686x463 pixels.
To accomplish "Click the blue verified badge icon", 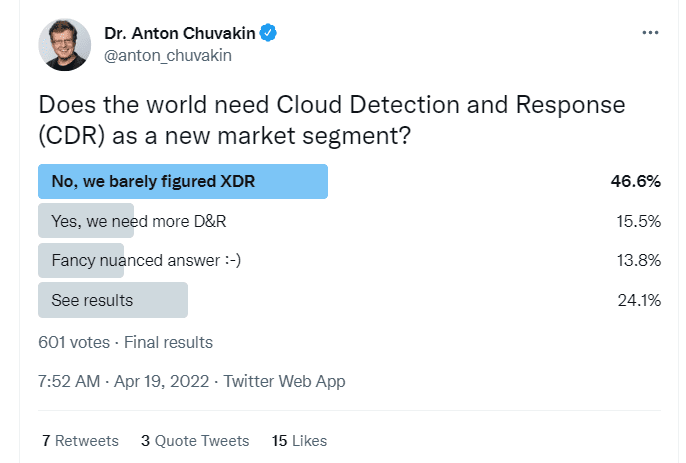I will (x=269, y=33).
